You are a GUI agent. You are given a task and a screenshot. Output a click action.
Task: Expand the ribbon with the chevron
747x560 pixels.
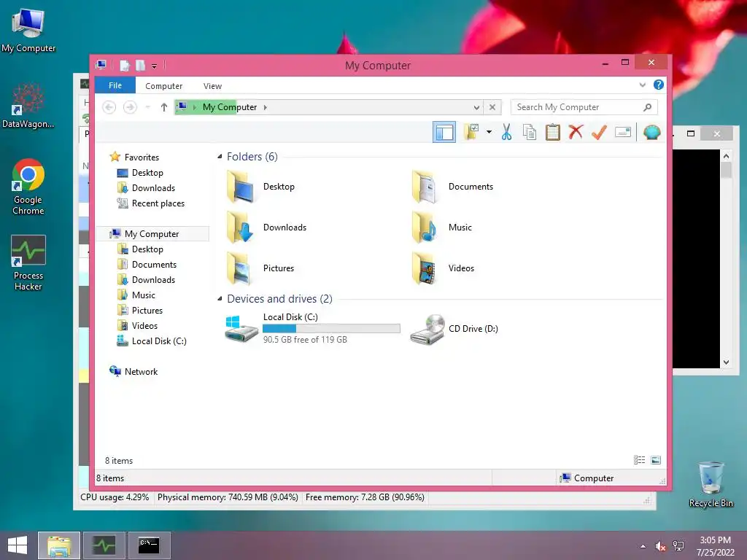pyautogui.click(x=642, y=85)
